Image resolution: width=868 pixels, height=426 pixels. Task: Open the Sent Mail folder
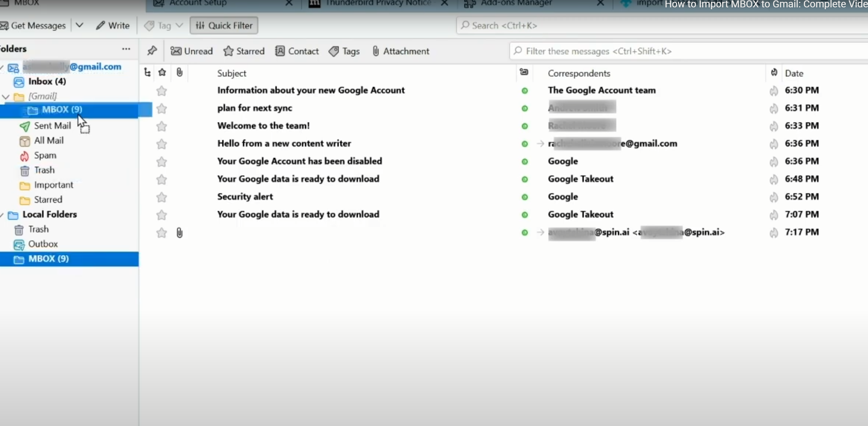pyautogui.click(x=52, y=126)
